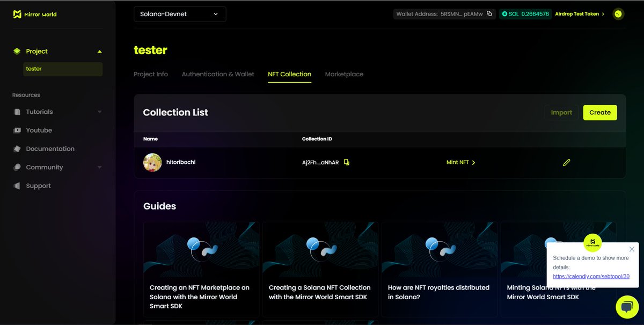Open guide Creating an NFT Marketplace on Solana
The width and height of the screenshot is (644, 325).
(201, 269)
